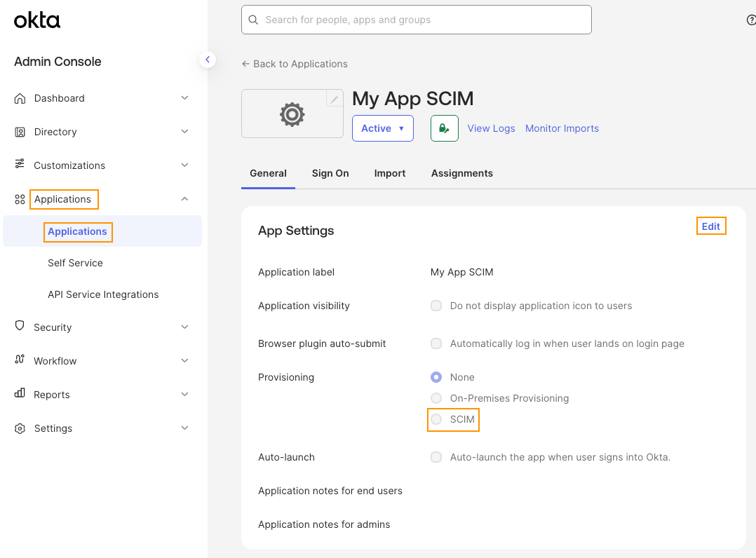Expand the Settings menu chevron

tap(184, 428)
